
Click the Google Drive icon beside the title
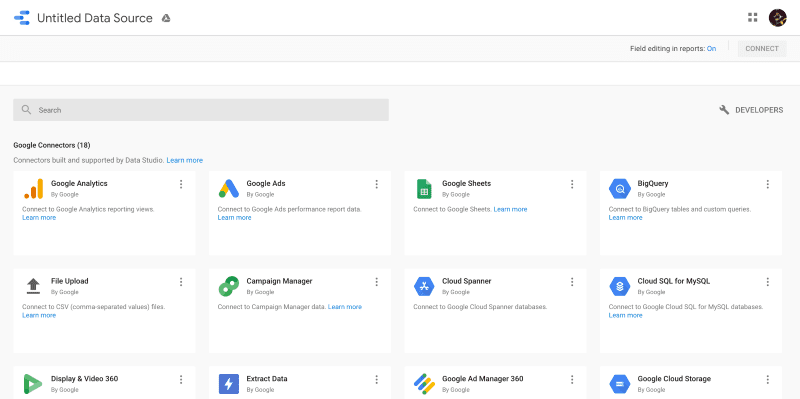[x=166, y=18]
